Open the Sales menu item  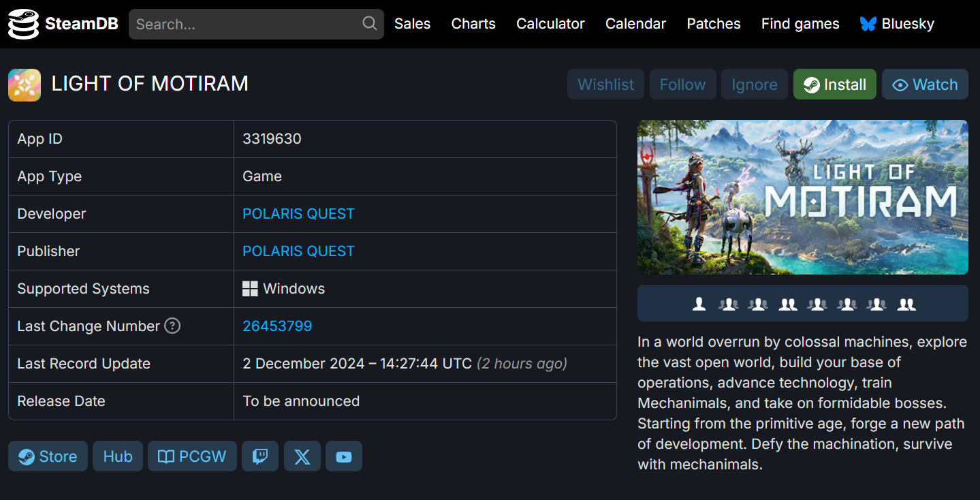pos(413,24)
